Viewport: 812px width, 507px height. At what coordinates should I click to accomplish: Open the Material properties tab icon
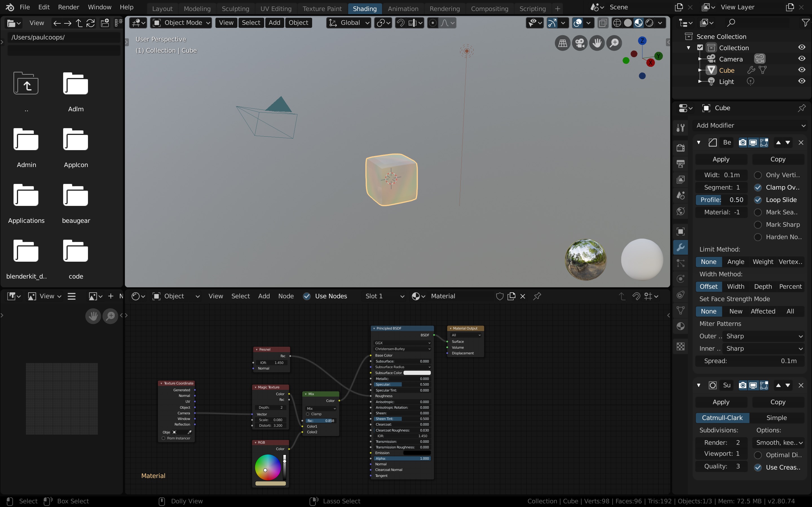click(x=680, y=326)
